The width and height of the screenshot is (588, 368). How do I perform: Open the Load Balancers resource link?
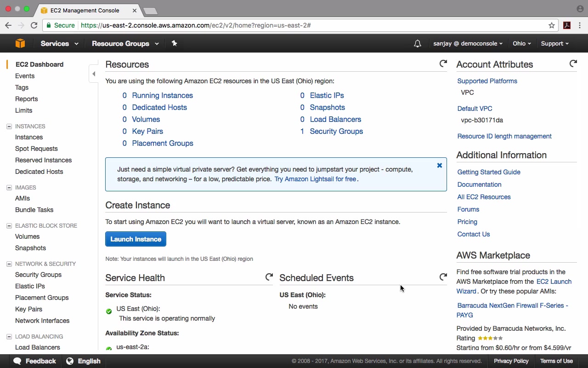[335, 119]
